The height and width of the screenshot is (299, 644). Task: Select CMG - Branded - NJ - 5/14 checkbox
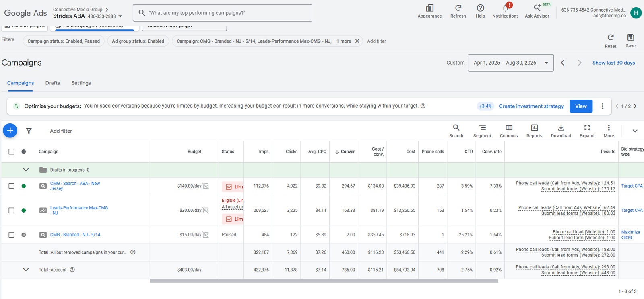click(x=11, y=235)
